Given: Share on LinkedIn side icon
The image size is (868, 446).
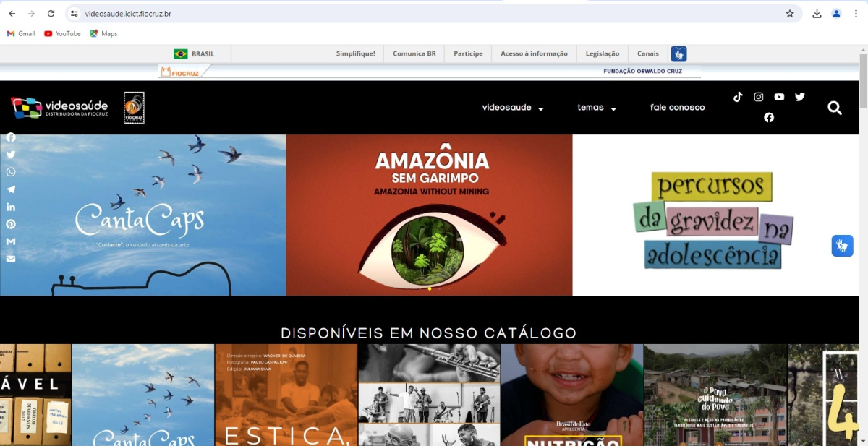Looking at the screenshot, I should click(x=11, y=207).
